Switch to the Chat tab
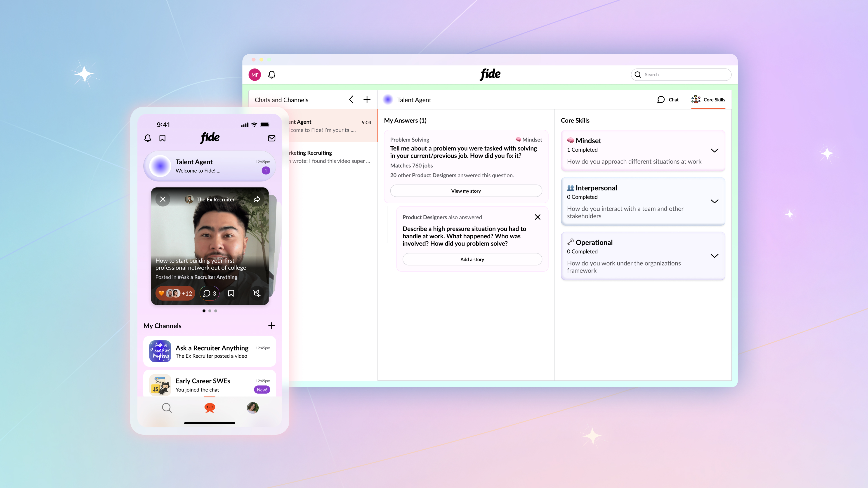This screenshot has height=488, width=868. coord(668,100)
